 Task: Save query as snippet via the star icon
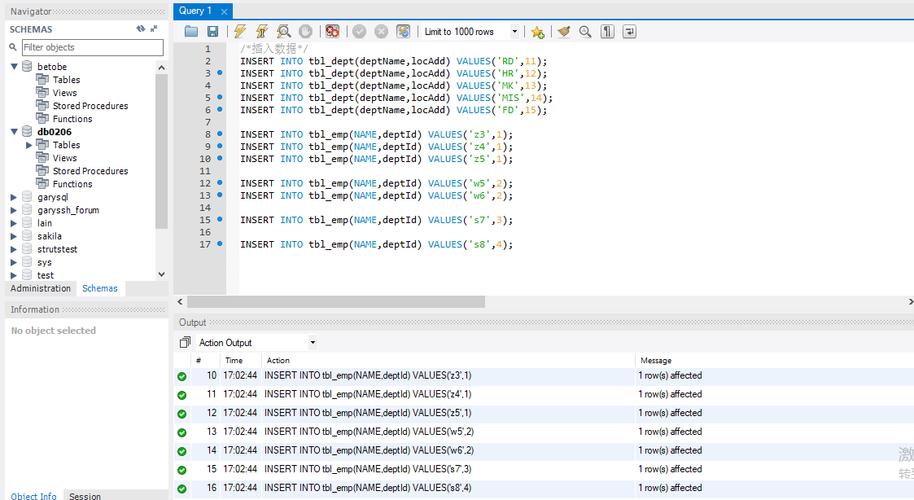pos(537,32)
